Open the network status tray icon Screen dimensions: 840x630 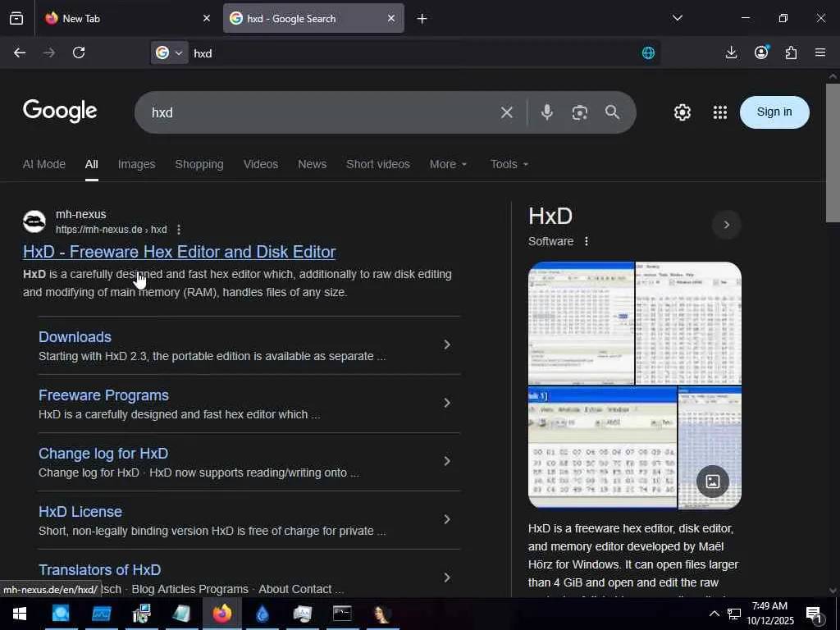click(x=734, y=614)
